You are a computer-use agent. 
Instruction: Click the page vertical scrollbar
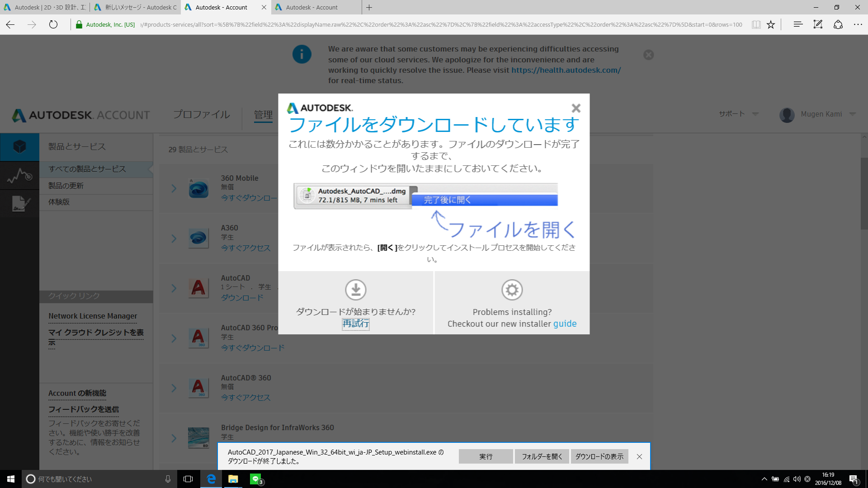864,193
